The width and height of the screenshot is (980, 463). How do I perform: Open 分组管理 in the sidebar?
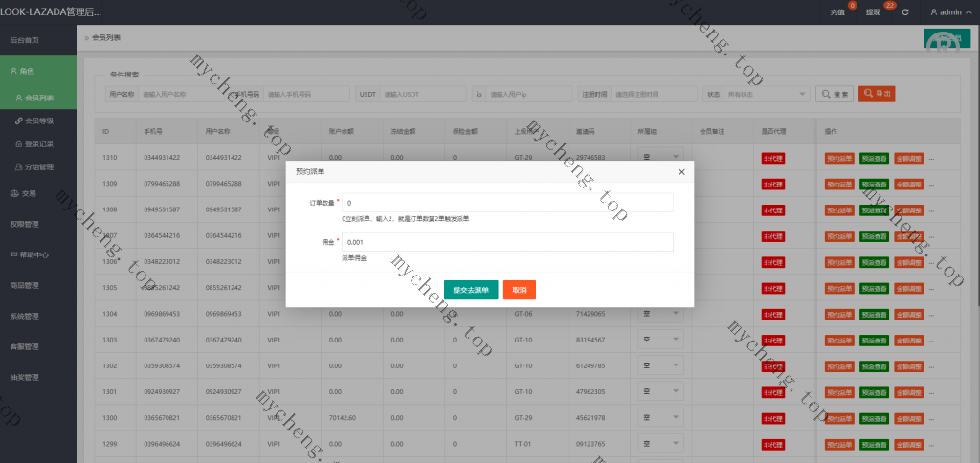[x=39, y=166]
